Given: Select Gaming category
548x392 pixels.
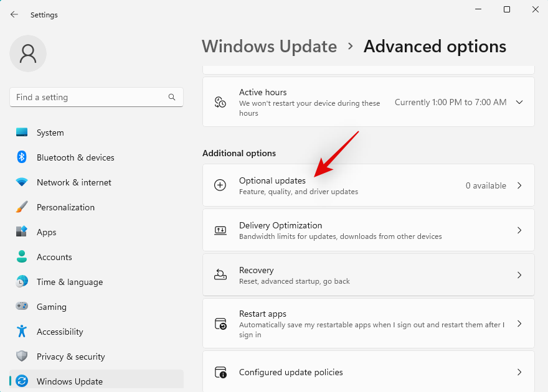Looking at the screenshot, I should coord(97,307).
